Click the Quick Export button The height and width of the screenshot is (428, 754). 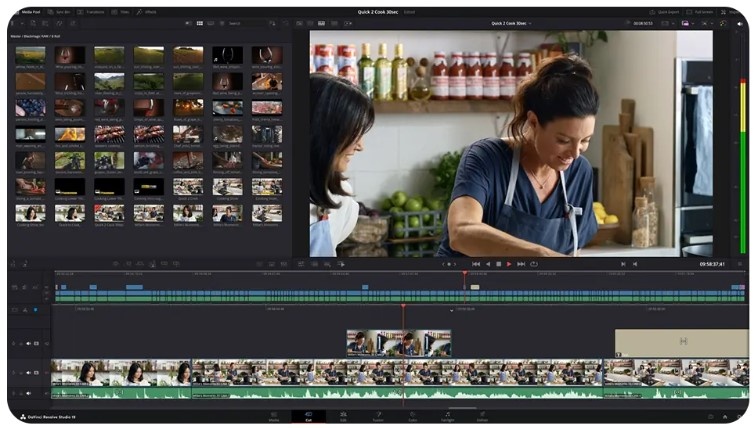click(665, 12)
